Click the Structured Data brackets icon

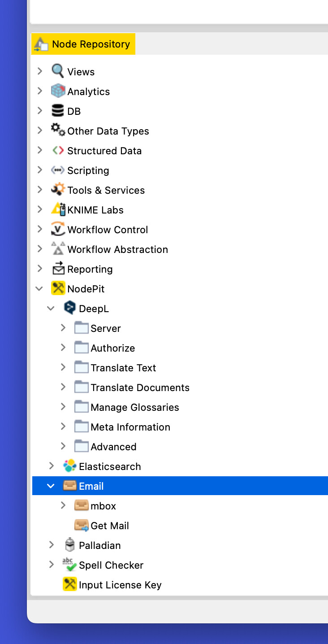58,151
